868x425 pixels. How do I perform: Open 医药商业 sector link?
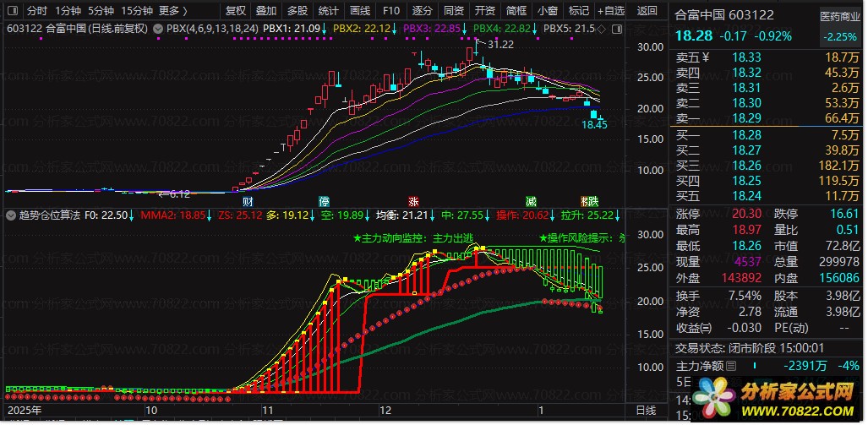840,17
